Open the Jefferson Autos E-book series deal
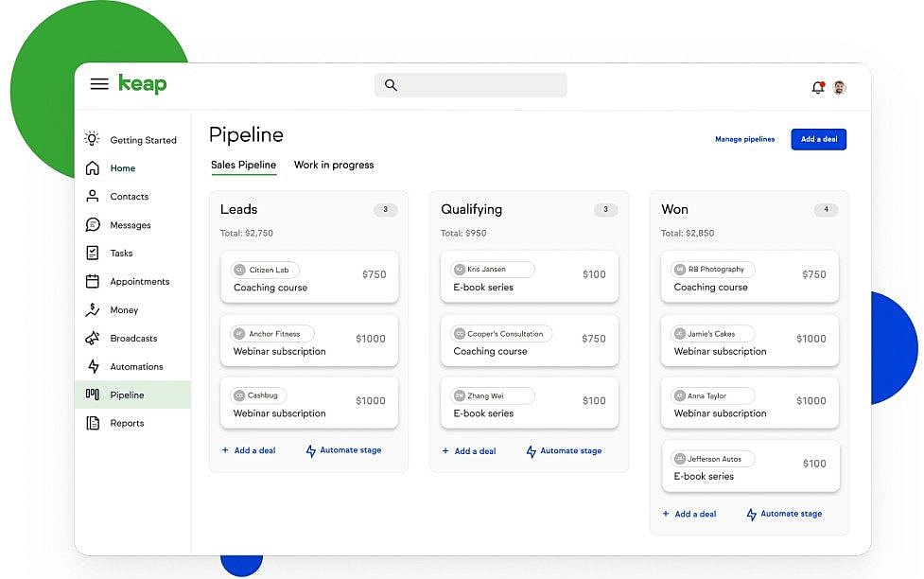Viewport: 924px width, 579px height. [x=750, y=466]
